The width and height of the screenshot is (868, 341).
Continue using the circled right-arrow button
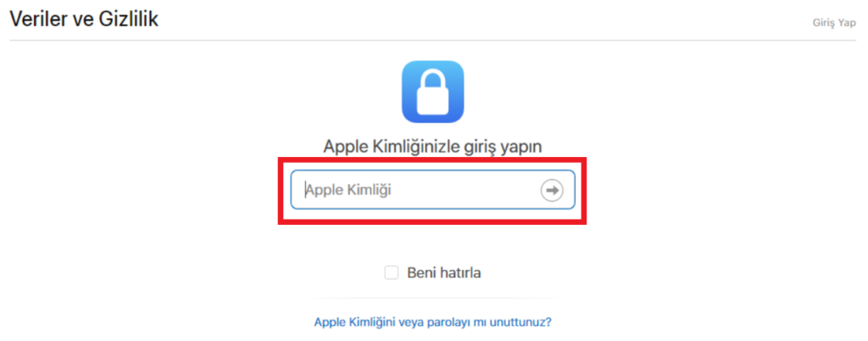pyautogui.click(x=551, y=190)
